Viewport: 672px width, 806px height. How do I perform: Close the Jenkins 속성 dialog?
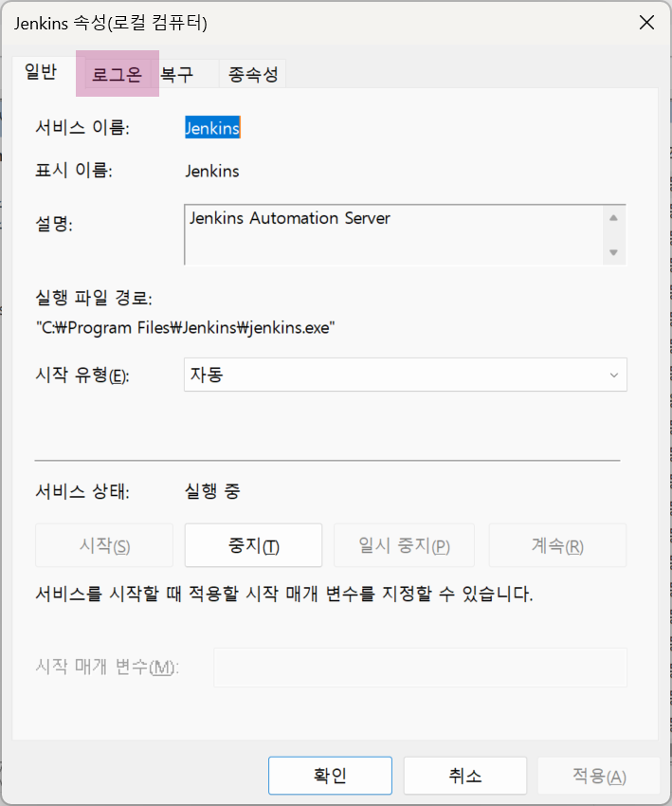(646, 23)
